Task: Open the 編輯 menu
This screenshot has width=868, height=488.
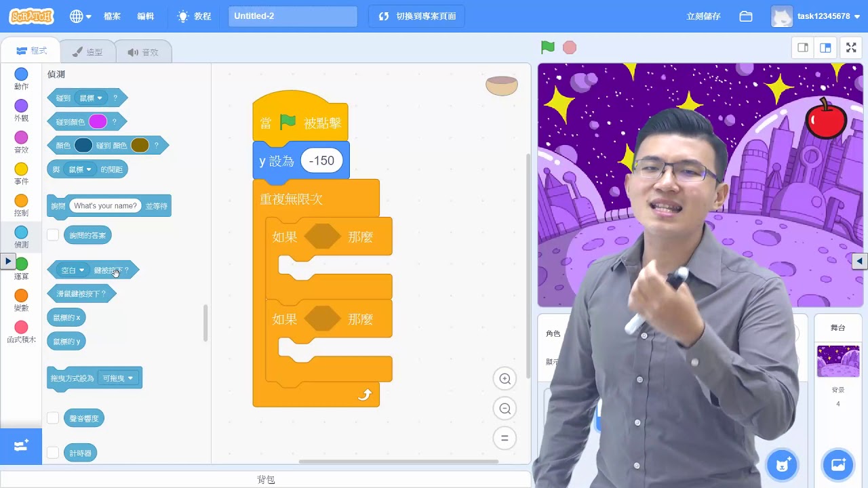Action: click(146, 16)
